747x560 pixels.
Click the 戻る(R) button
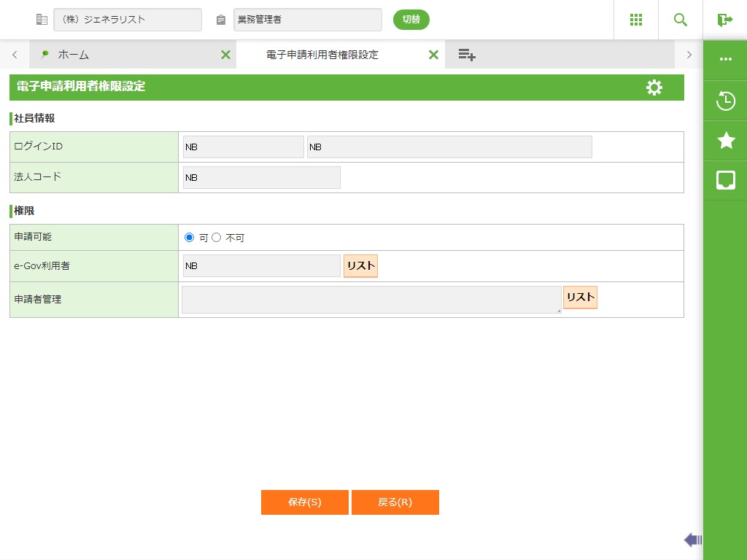(x=395, y=502)
